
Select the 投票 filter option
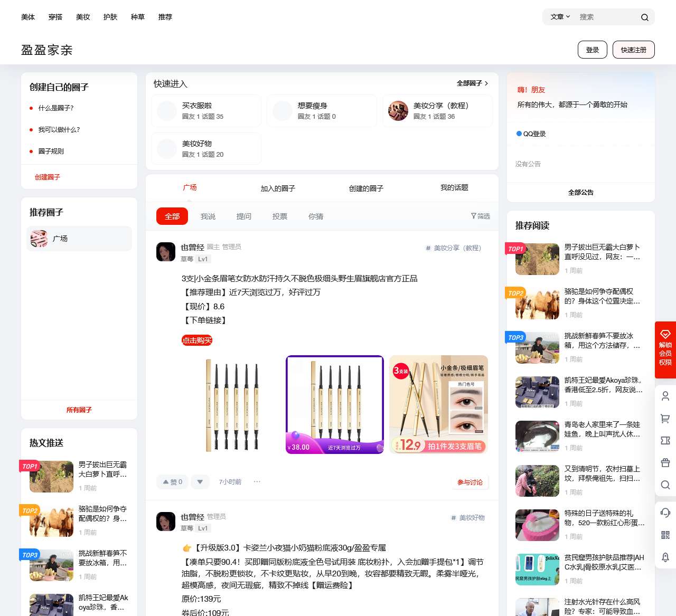coord(280,216)
